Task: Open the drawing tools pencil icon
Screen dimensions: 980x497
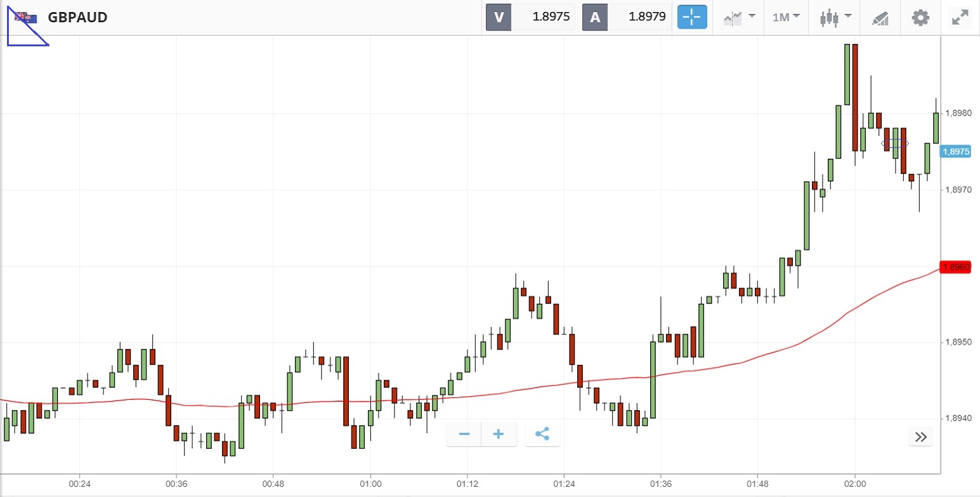Action: click(x=880, y=17)
